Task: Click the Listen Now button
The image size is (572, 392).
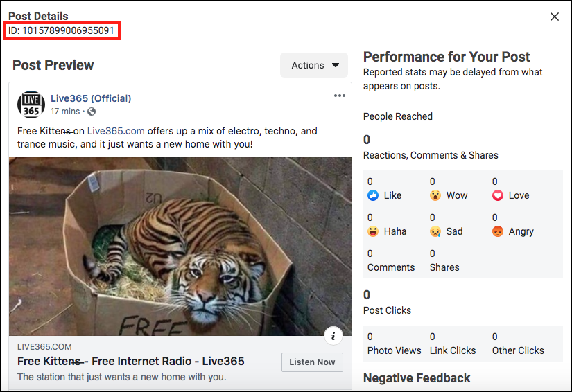Action: [x=312, y=362]
